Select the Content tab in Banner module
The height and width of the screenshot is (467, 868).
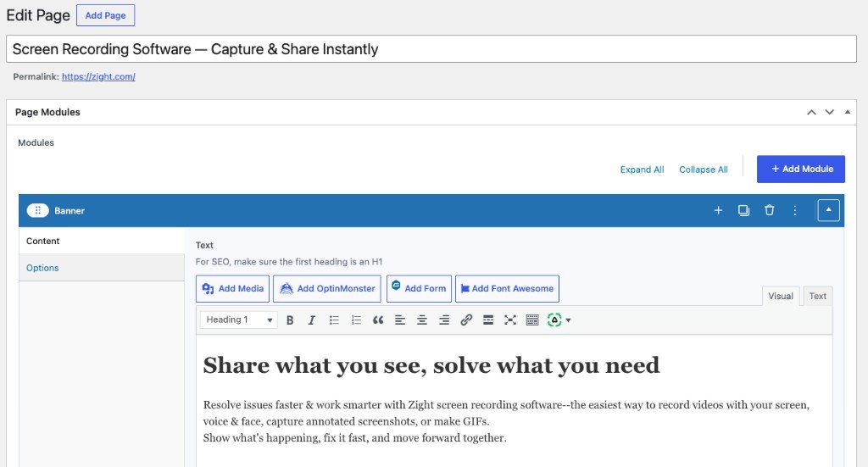pyautogui.click(x=102, y=241)
